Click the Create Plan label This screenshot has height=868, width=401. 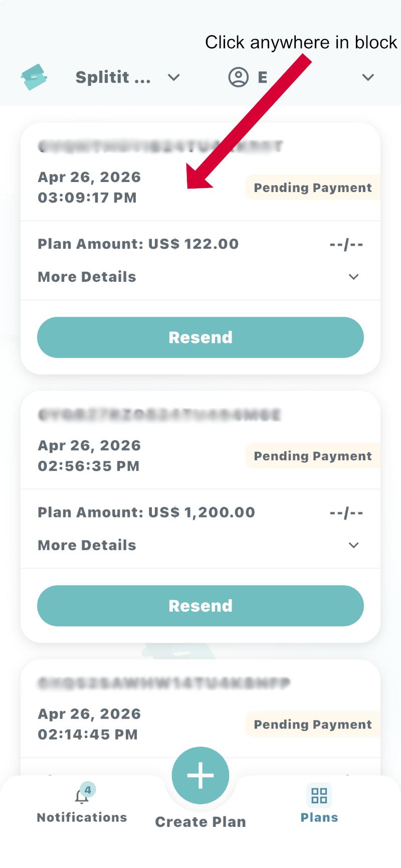(x=200, y=822)
